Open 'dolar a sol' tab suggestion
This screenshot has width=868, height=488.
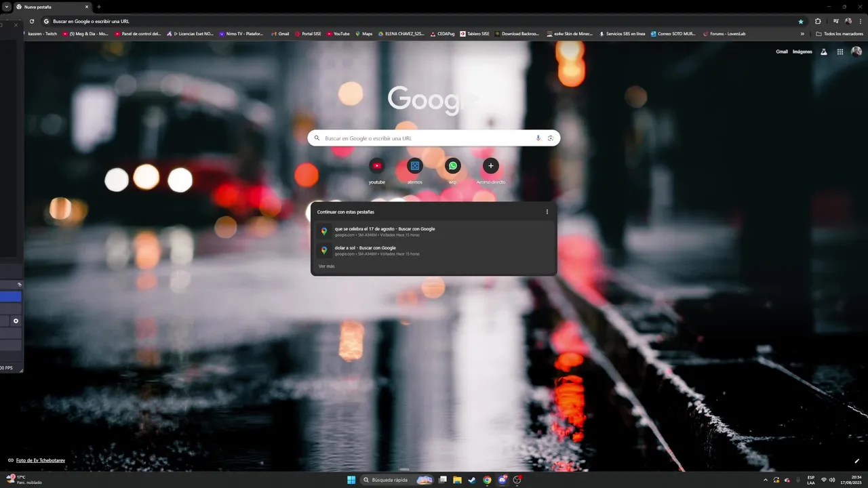point(434,250)
